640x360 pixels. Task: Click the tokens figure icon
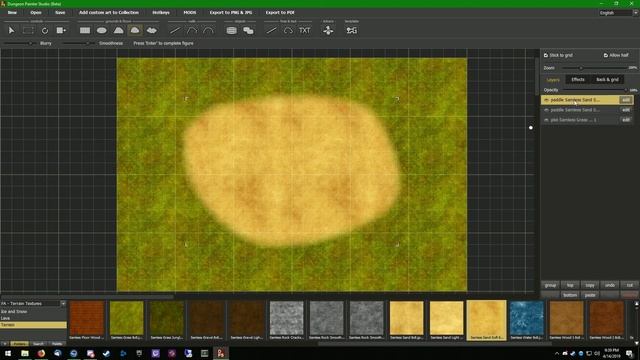(x=328, y=31)
